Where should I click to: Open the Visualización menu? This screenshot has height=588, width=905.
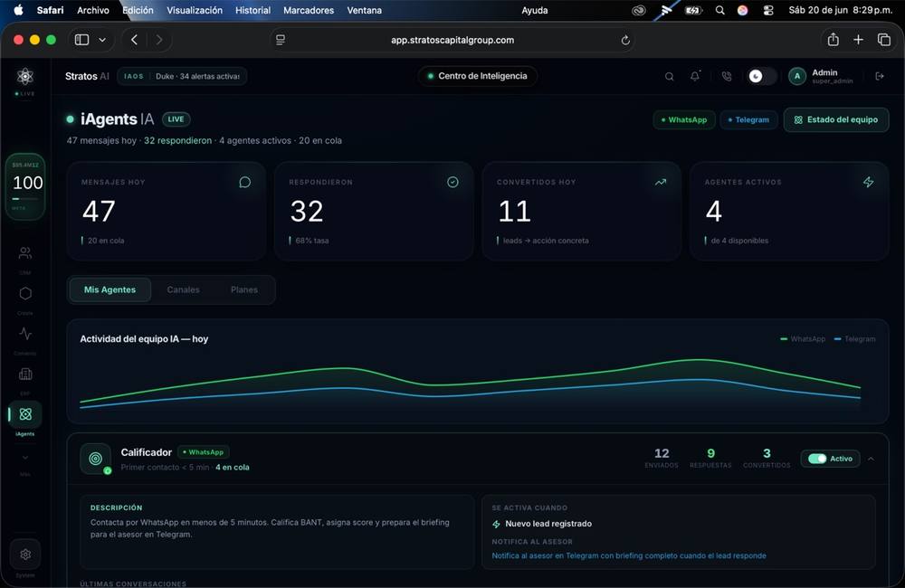(195, 10)
